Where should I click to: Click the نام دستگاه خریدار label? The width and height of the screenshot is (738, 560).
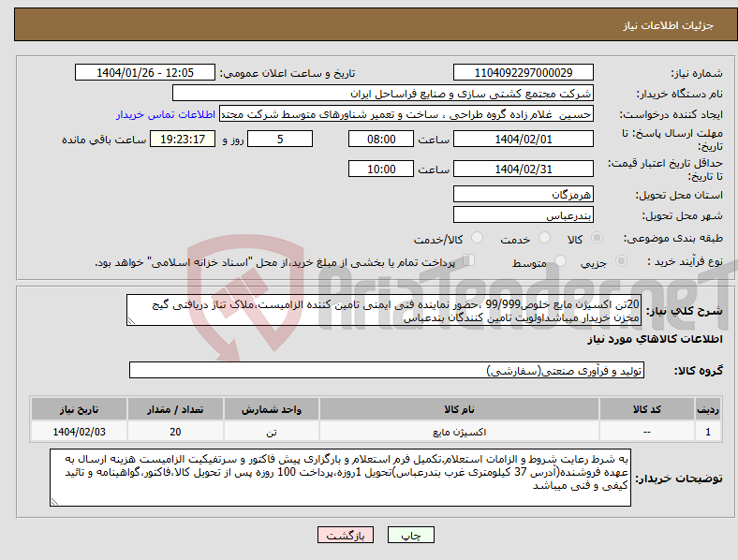coord(680,94)
